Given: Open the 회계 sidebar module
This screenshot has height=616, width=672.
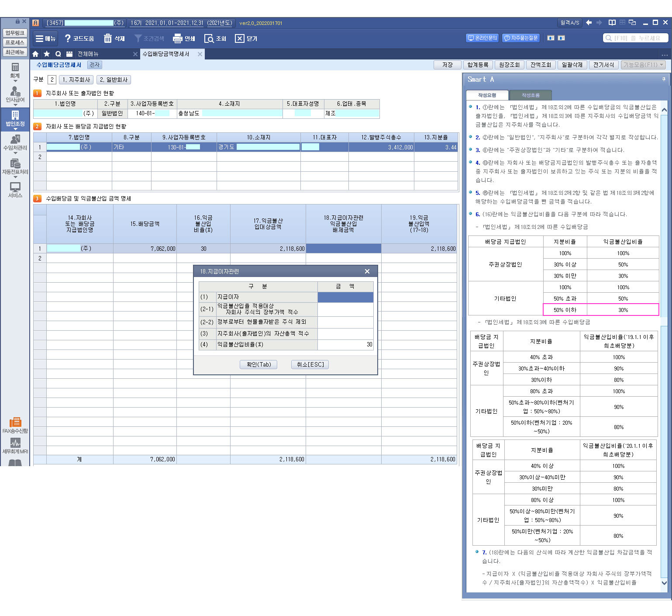Looking at the screenshot, I should point(15,70).
